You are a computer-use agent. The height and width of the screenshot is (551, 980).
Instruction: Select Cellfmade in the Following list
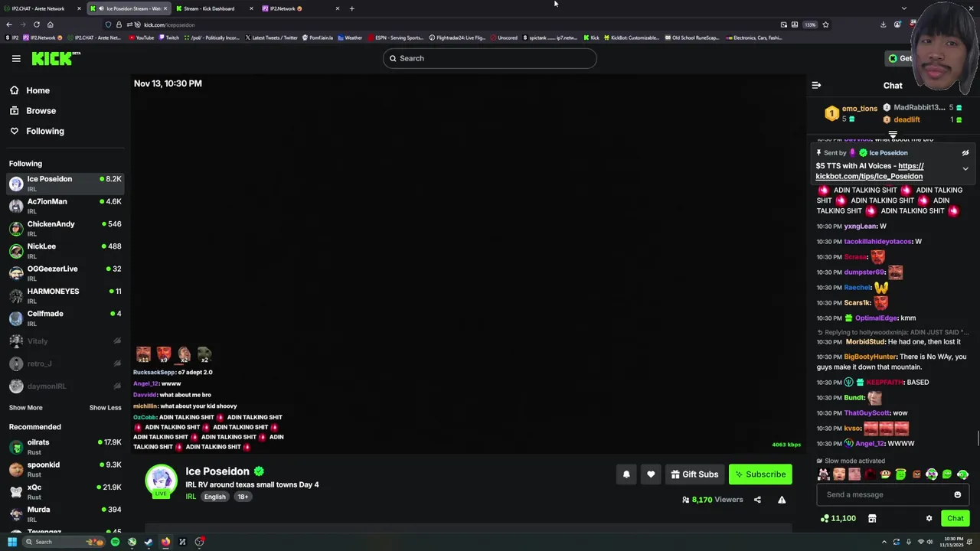(x=65, y=318)
